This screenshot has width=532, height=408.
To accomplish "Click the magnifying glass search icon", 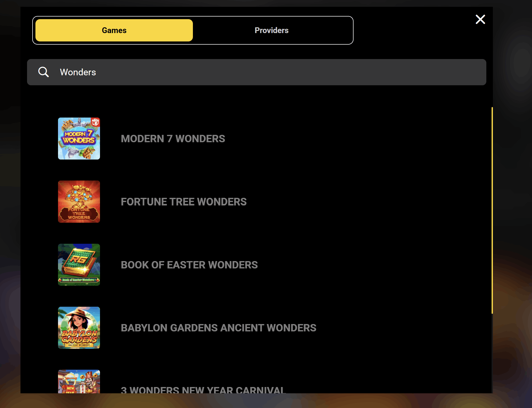I will point(44,72).
